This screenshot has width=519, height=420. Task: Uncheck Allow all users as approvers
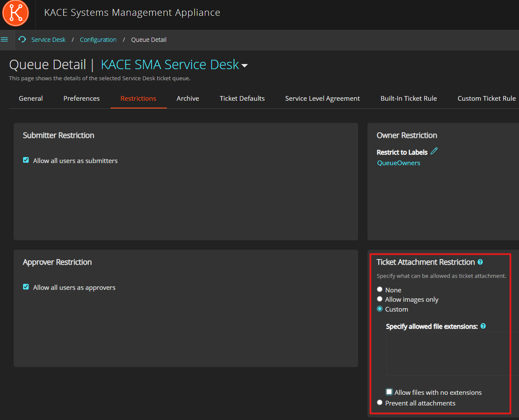(x=26, y=287)
